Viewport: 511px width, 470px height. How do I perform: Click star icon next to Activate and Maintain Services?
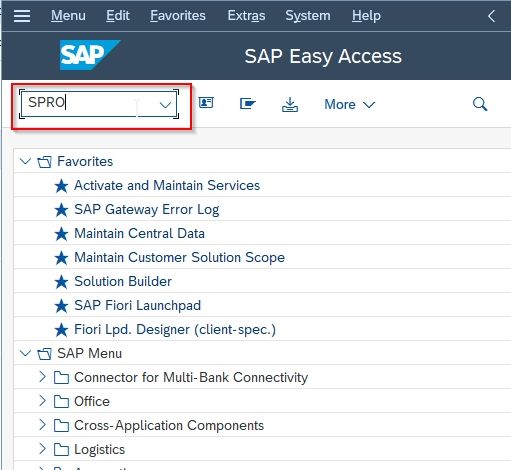tap(61, 186)
